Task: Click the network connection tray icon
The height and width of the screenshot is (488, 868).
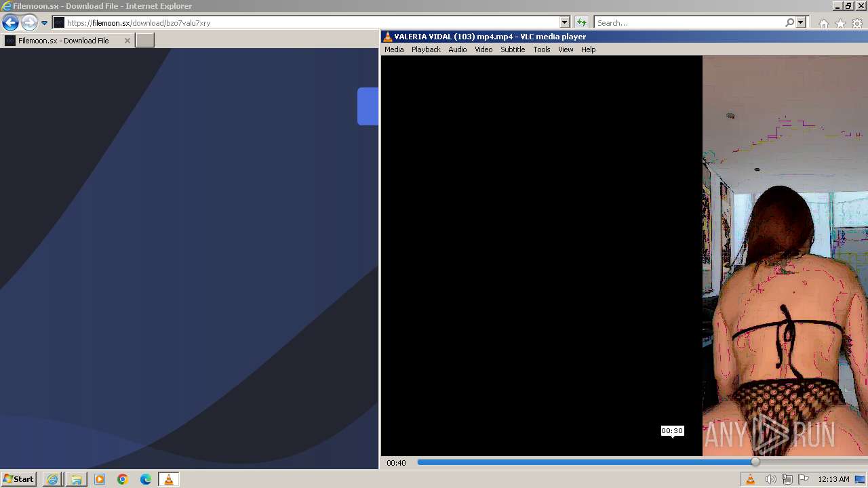Action: point(787,479)
